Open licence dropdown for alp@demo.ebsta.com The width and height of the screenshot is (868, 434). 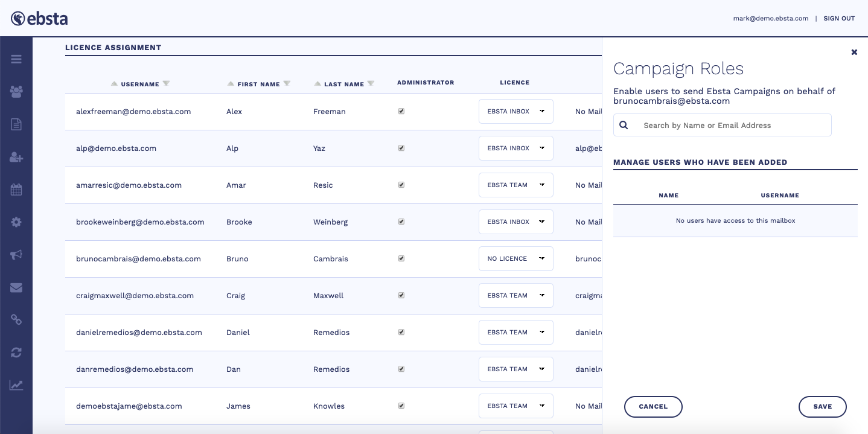pyautogui.click(x=515, y=148)
